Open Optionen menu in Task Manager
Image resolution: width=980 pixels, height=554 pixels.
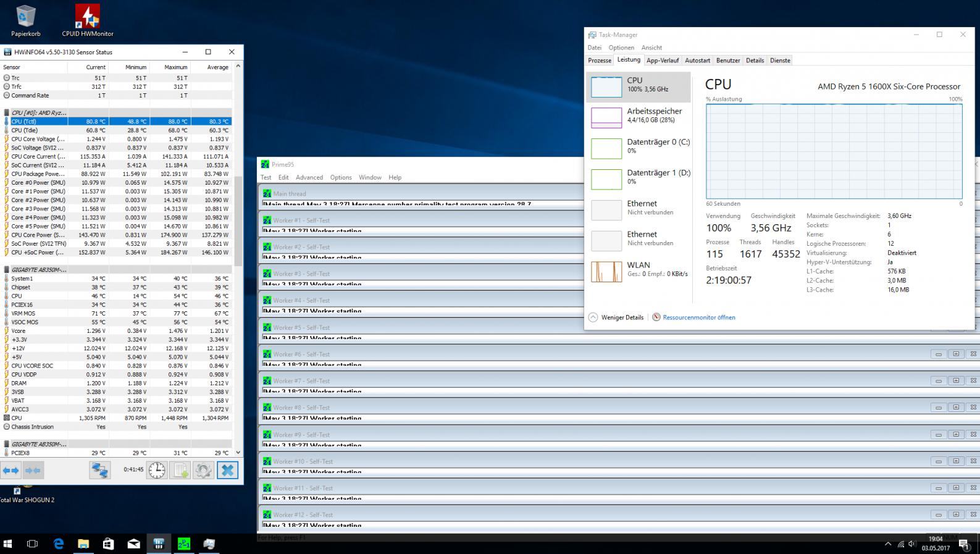(621, 48)
